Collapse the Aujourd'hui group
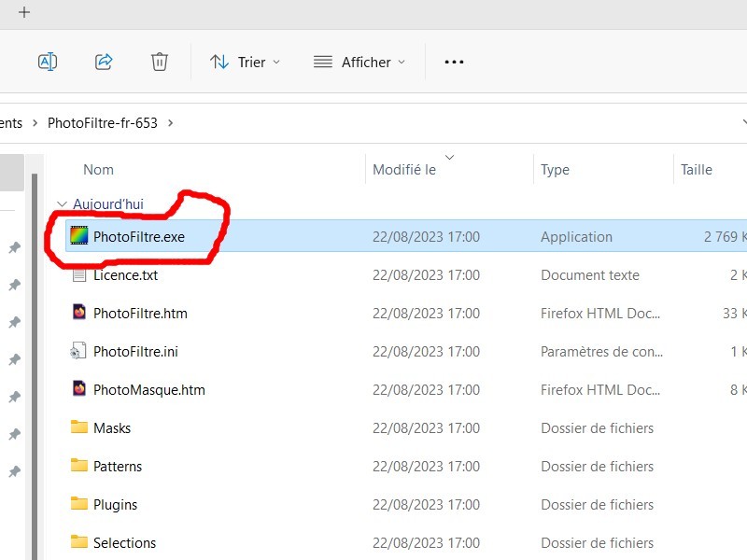747x560 pixels. tap(62, 204)
